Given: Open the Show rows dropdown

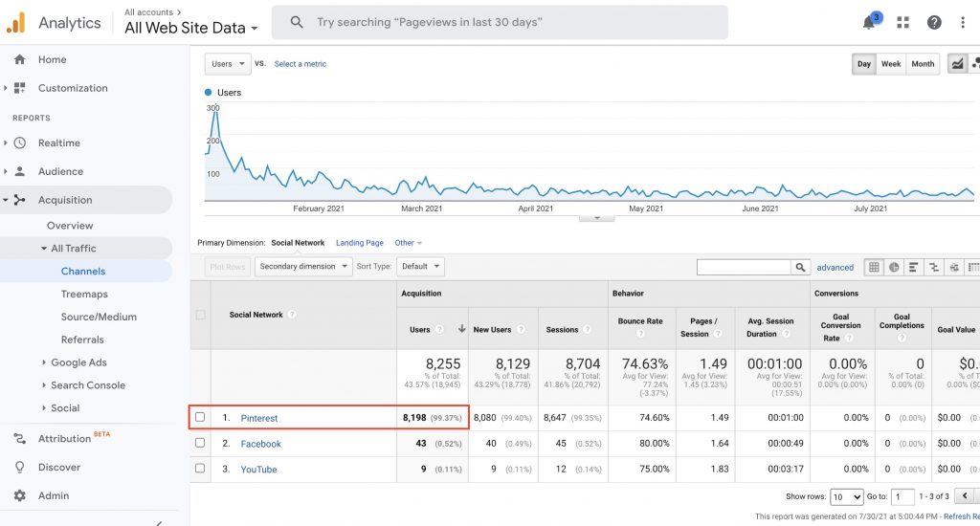Looking at the screenshot, I should (x=846, y=496).
